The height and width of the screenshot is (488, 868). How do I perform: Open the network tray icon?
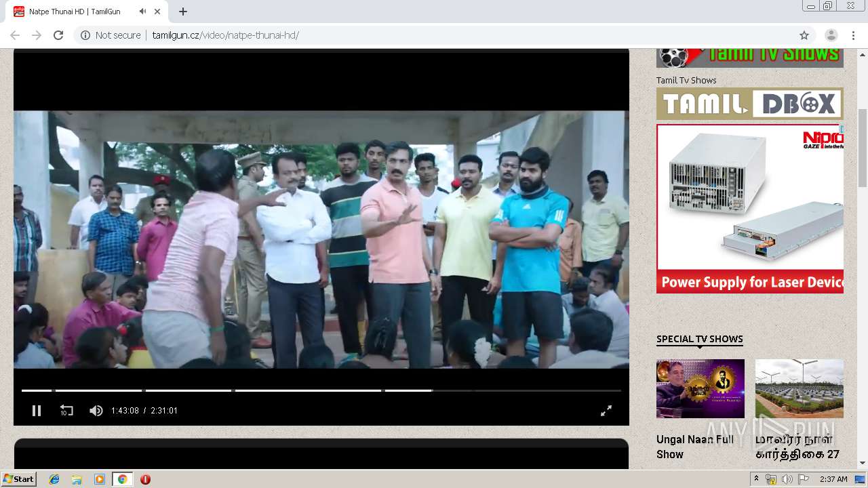coord(771,479)
